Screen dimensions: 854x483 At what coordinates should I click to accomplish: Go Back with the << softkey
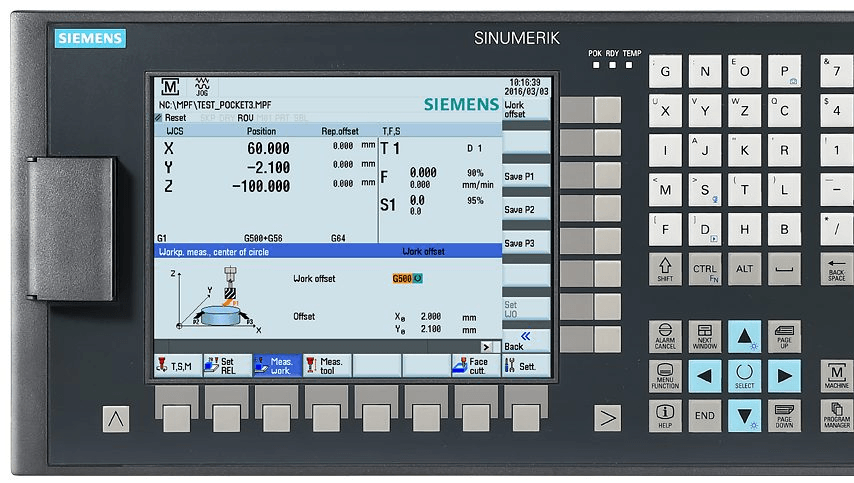point(526,341)
